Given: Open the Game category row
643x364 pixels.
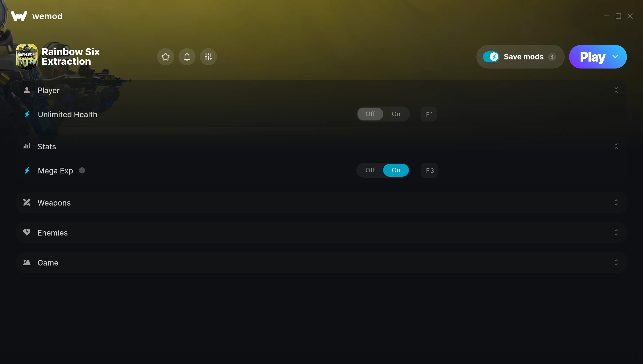Looking at the screenshot, I should 322,263.
